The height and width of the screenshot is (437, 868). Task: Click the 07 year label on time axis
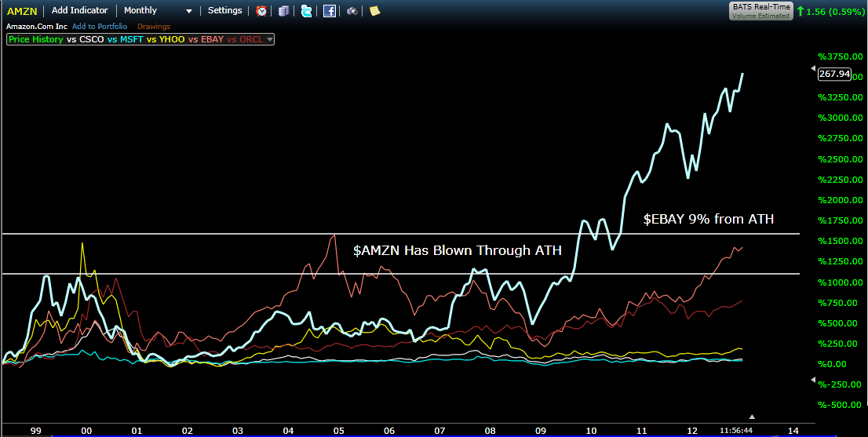click(440, 430)
